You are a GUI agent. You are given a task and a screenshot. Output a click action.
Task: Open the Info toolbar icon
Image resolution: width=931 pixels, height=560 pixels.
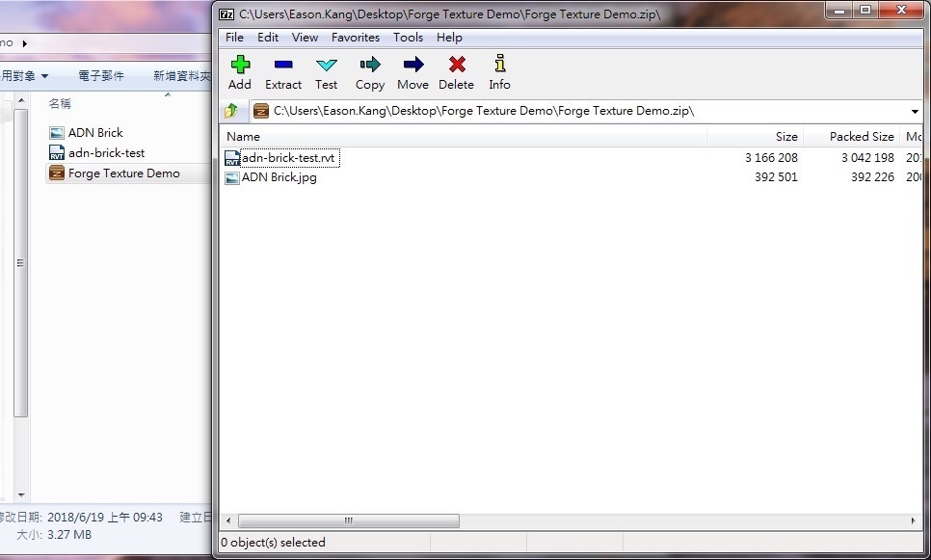(x=500, y=64)
